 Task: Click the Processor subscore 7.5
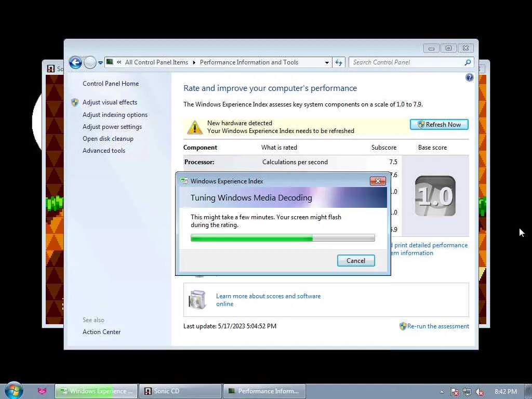coord(393,162)
